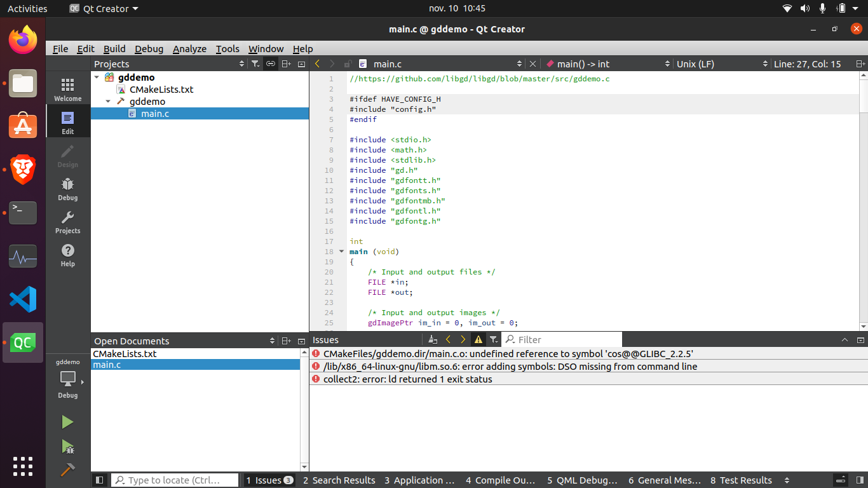Click Line: 27, Col: 15 indicator
This screenshot has height=488, width=868.
(807, 64)
